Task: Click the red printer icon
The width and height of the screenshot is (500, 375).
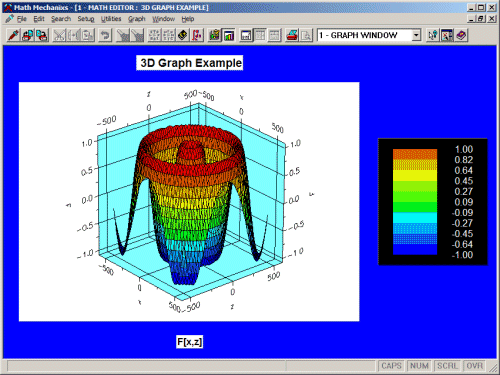Action: coord(292,35)
